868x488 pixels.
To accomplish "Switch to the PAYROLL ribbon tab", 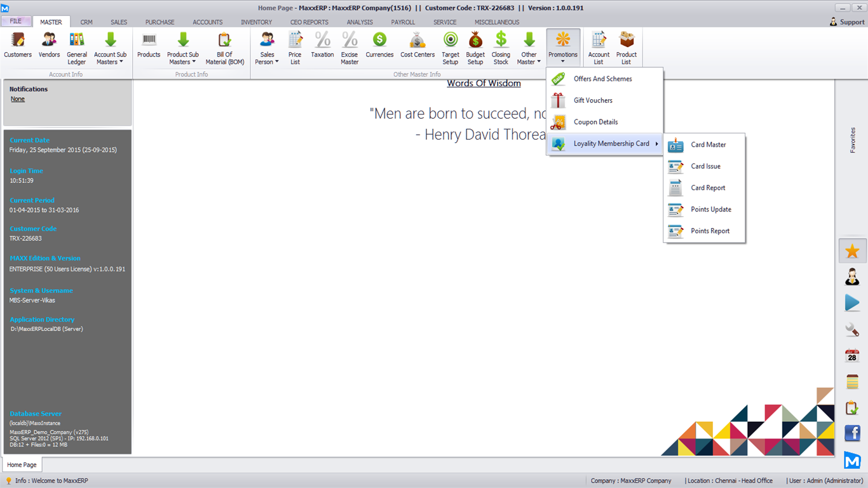I will pyautogui.click(x=403, y=22).
